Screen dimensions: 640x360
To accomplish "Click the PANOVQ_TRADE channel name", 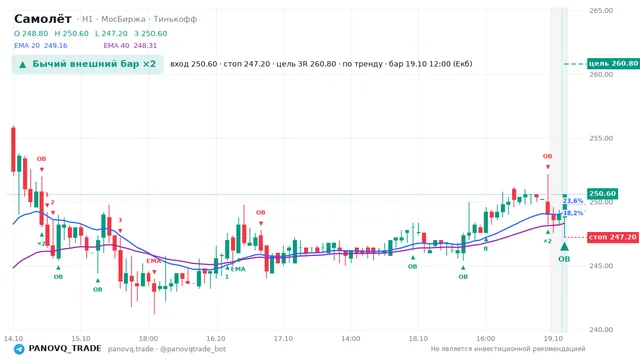I will click(x=65, y=349).
